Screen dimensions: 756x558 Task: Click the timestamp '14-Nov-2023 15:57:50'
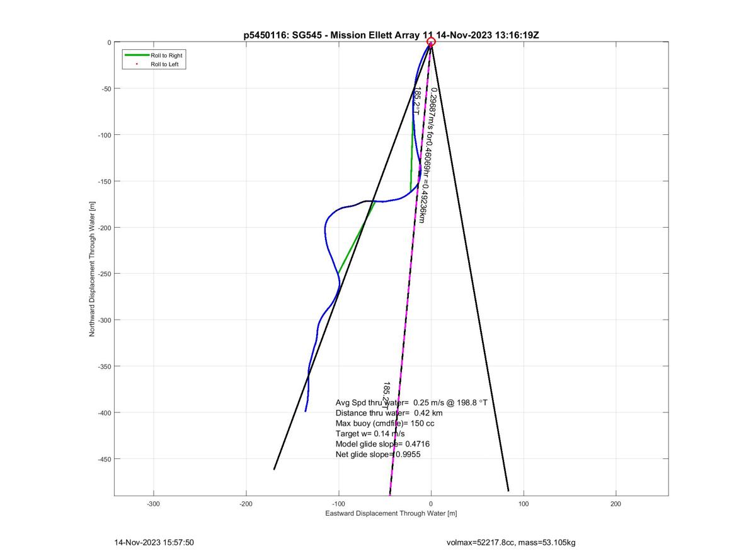click(x=154, y=542)
